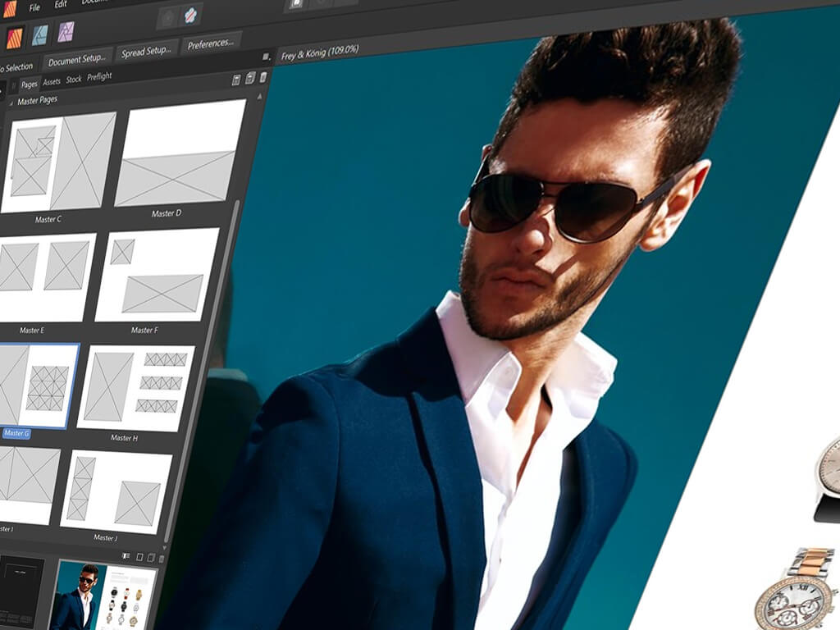Click the Affinity Publisher logo in the menu bar
The height and width of the screenshot is (630, 840).
coord(10,9)
